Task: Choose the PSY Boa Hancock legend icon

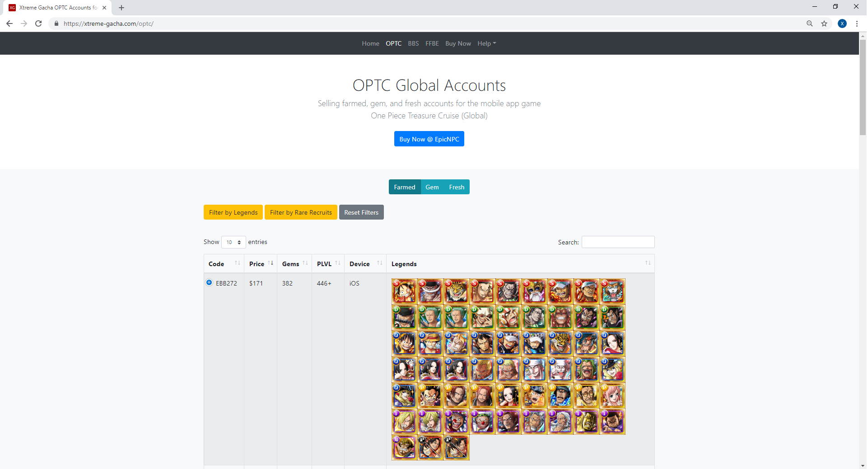Action: [508, 396]
